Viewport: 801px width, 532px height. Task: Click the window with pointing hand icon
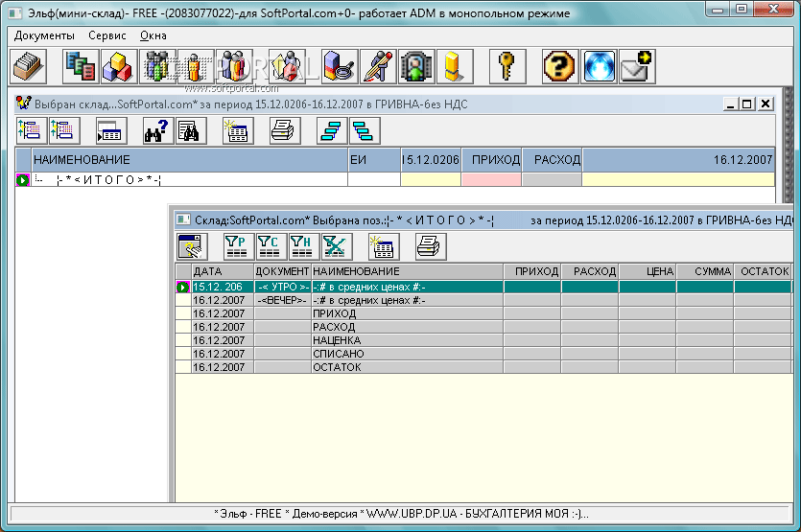point(192,246)
